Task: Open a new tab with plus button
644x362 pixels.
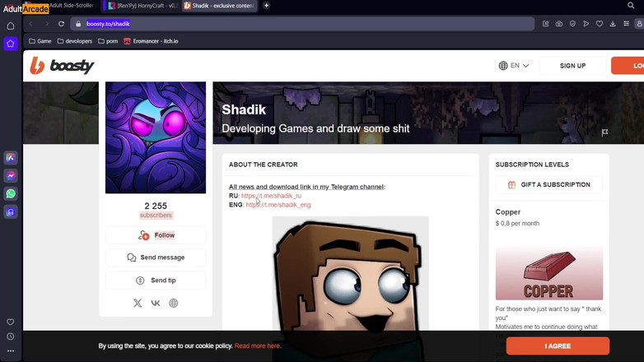Action: click(266, 5)
